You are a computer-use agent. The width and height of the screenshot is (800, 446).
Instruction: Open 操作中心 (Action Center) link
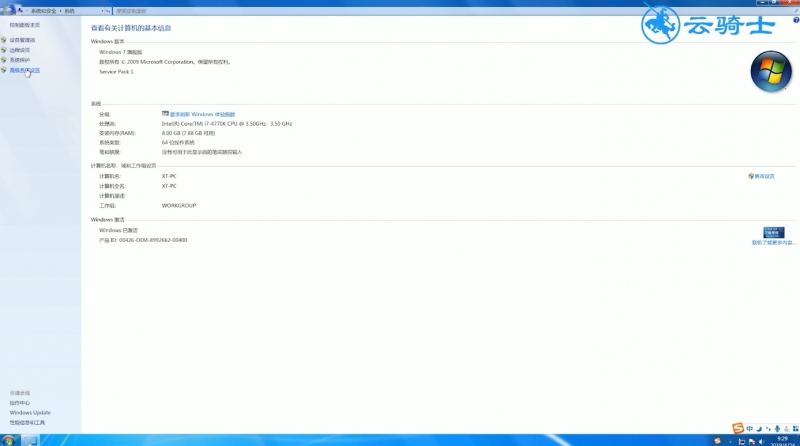point(19,403)
